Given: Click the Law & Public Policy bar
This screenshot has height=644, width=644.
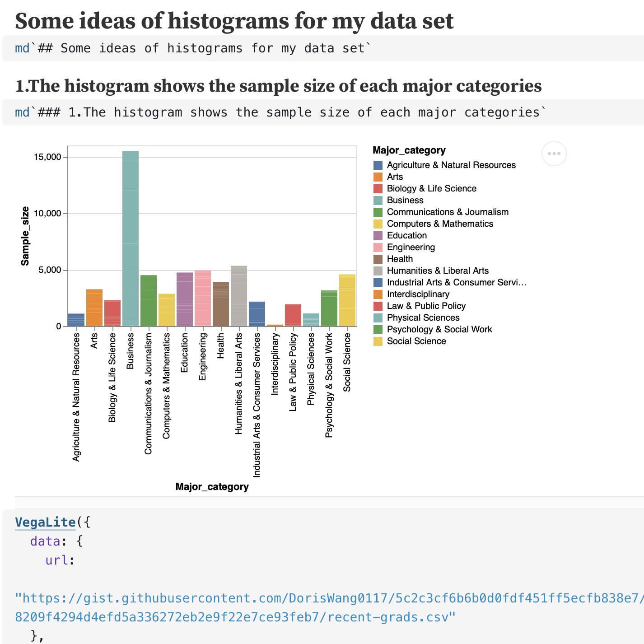Looking at the screenshot, I should coord(293,315).
